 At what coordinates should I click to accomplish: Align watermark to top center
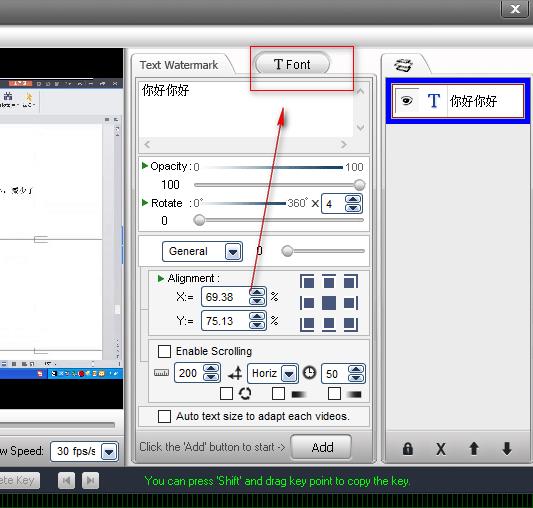329,281
